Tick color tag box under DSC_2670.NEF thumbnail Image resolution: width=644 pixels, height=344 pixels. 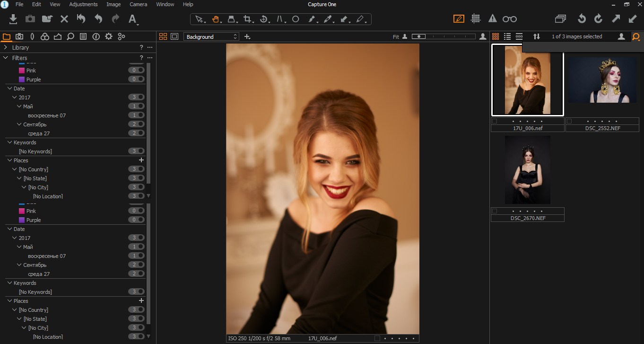tap(495, 211)
